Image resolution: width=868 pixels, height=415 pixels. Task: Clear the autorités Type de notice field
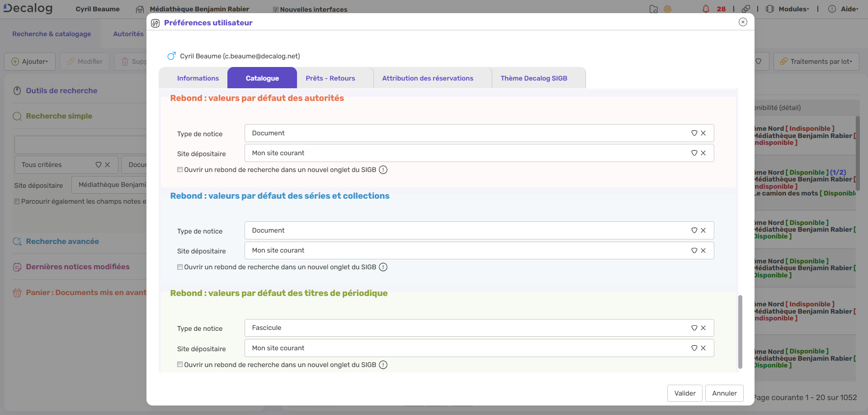click(703, 133)
